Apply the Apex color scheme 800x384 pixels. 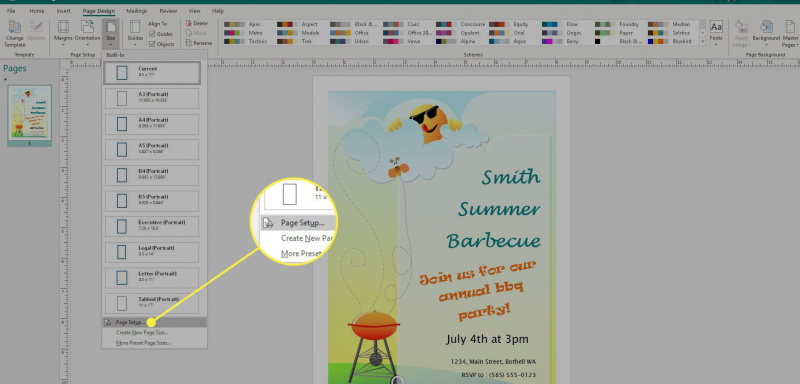[244, 24]
